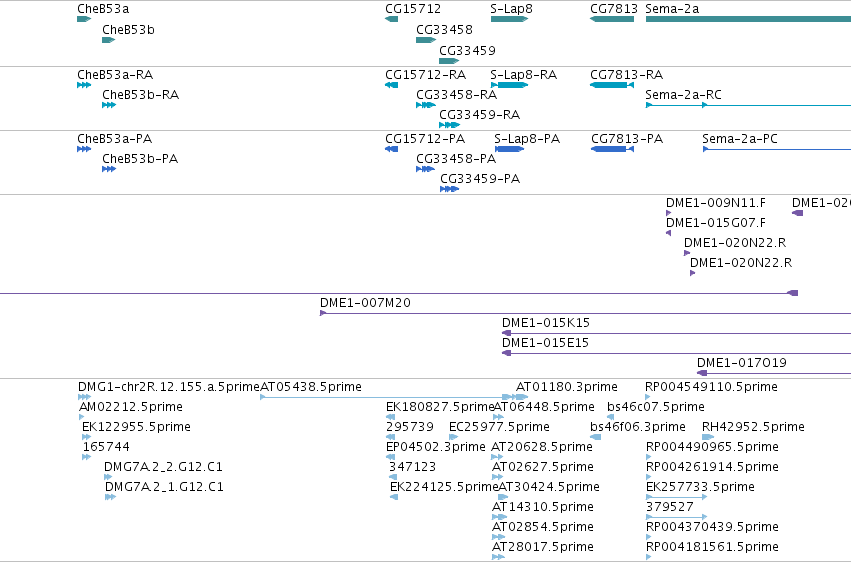
Task: Click the CG15712-PA protein label
Action: coord(425,138)
